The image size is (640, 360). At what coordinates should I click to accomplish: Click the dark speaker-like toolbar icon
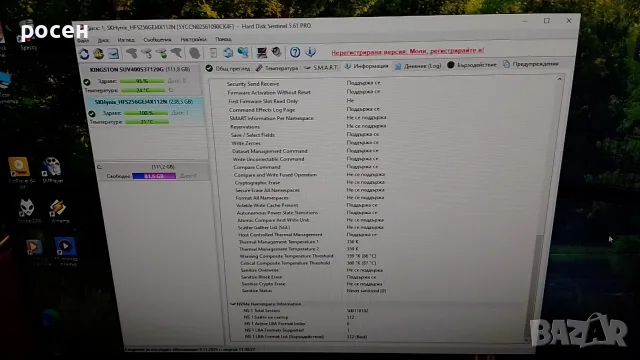click(x=277, y=52)
